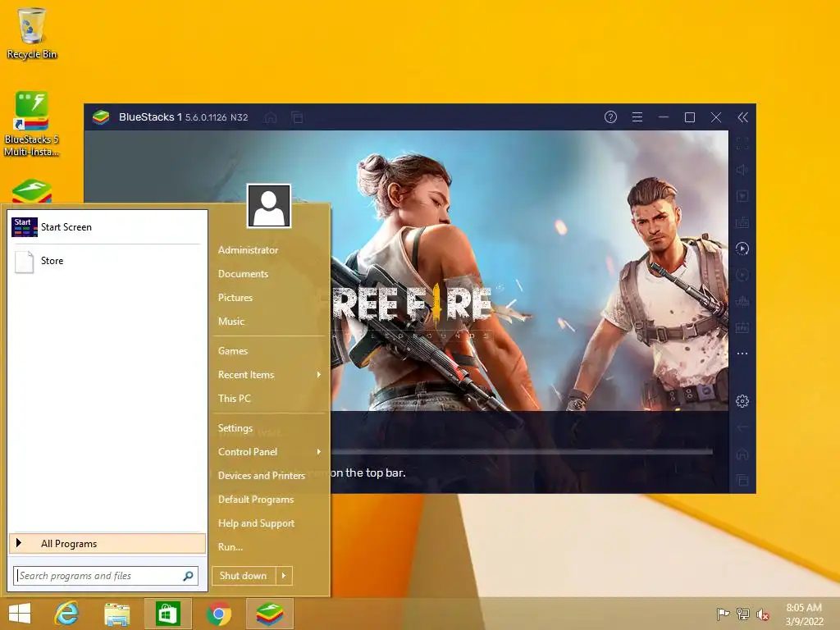Open BlueStacks settings gear icon

point(742,400)
